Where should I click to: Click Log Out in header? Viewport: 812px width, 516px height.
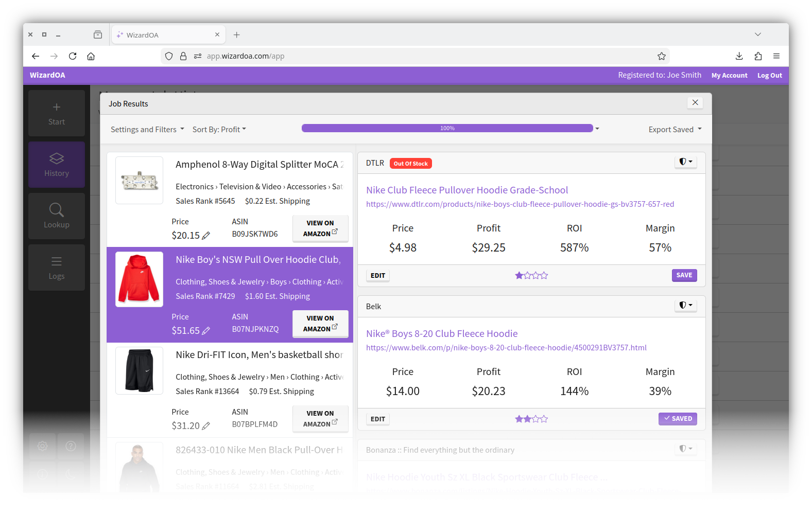click(769, 76)
